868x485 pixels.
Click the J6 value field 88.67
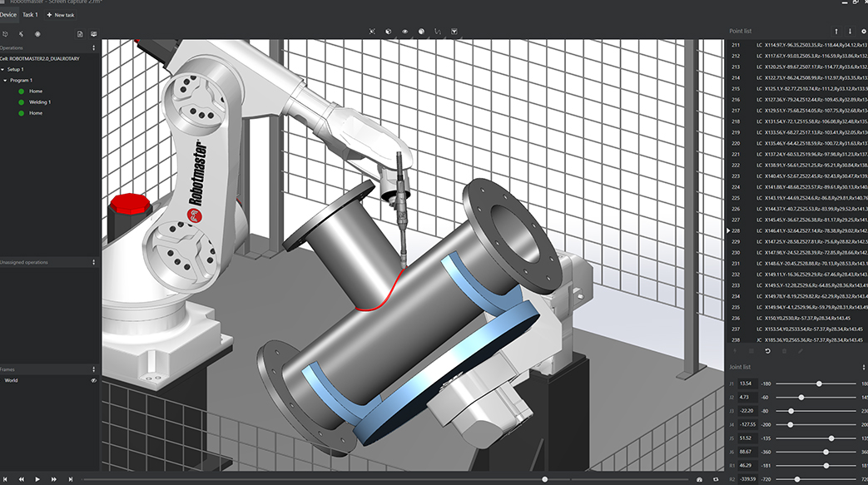point(746,452)
